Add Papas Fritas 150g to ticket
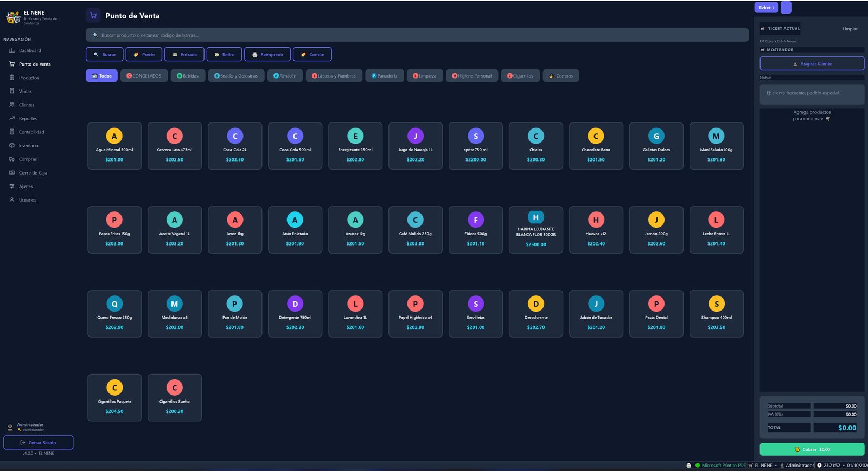The image size is (868, 471). [x=114, y=230]
